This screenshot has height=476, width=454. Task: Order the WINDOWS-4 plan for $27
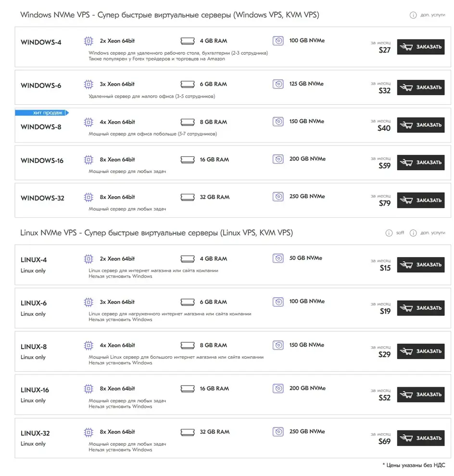coord(421,47)
